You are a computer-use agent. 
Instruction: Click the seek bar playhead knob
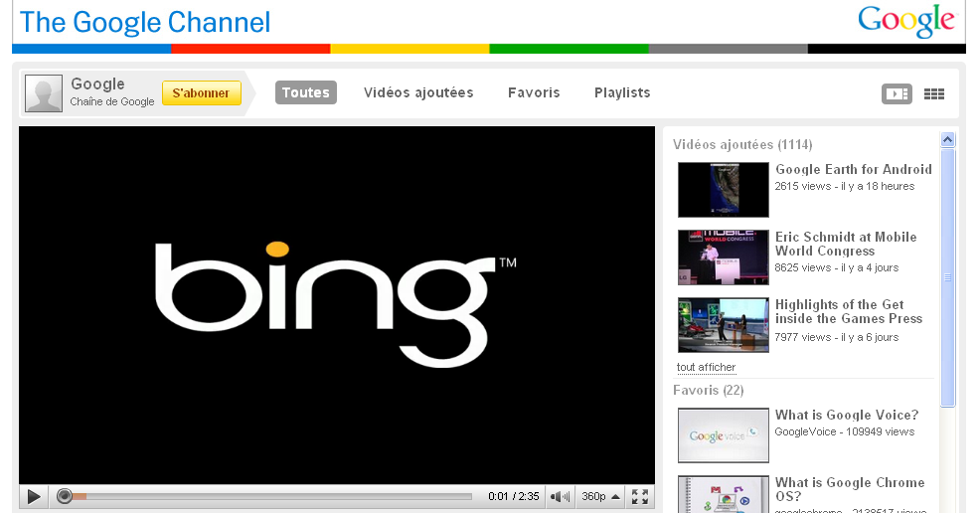coord(65,497)
